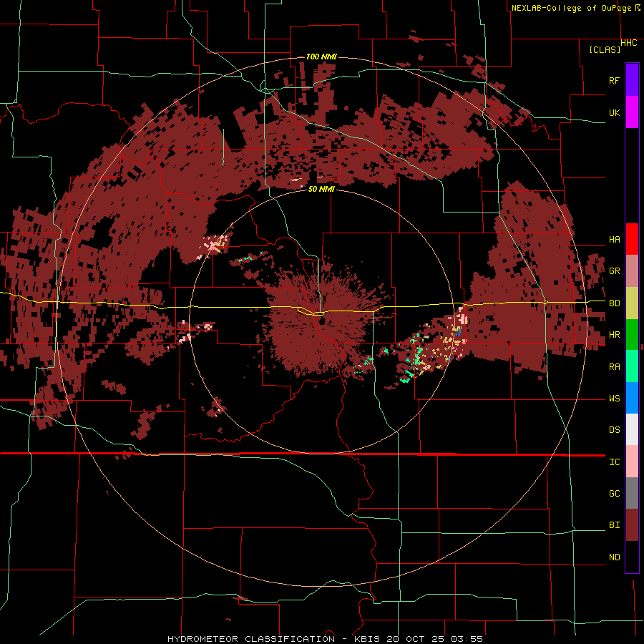Click the HHC product label
The height and width of the screenshot is (644, 644).
coord(629,43)
